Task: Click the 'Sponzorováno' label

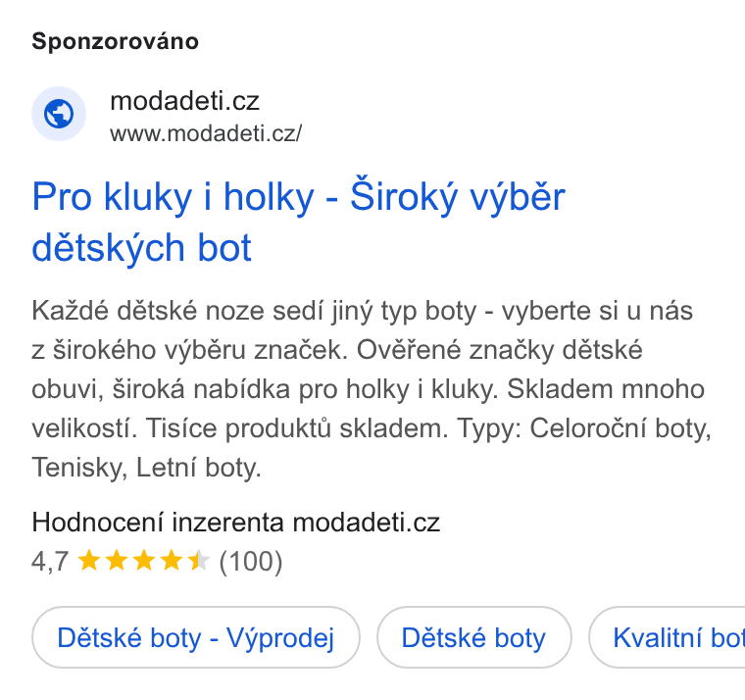Action: point(115,41)
